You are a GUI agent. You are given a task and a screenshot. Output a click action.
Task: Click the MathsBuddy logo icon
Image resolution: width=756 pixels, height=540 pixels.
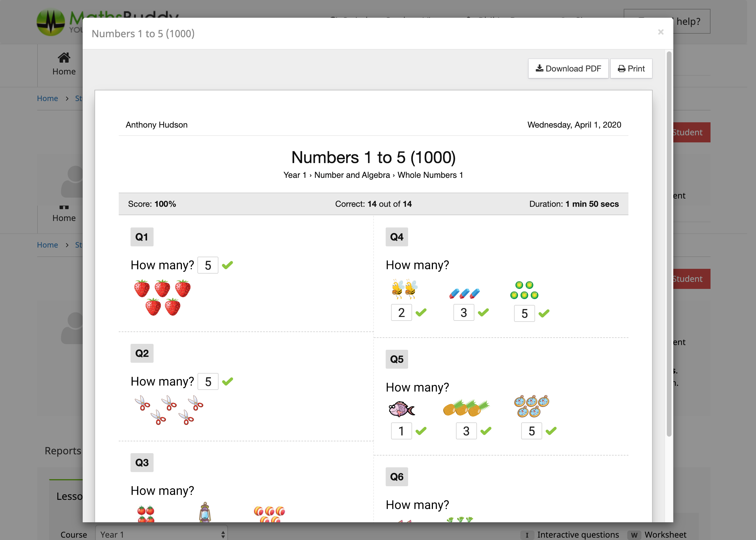click(50, 22)
